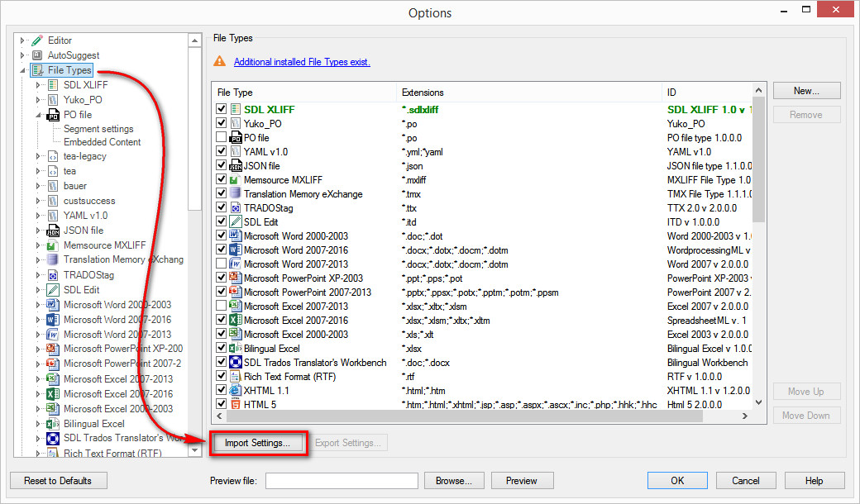Viewport: 860px width, 504px height.
Task: Expand the JSON file tree node
Action: click(x=38, y=231)
